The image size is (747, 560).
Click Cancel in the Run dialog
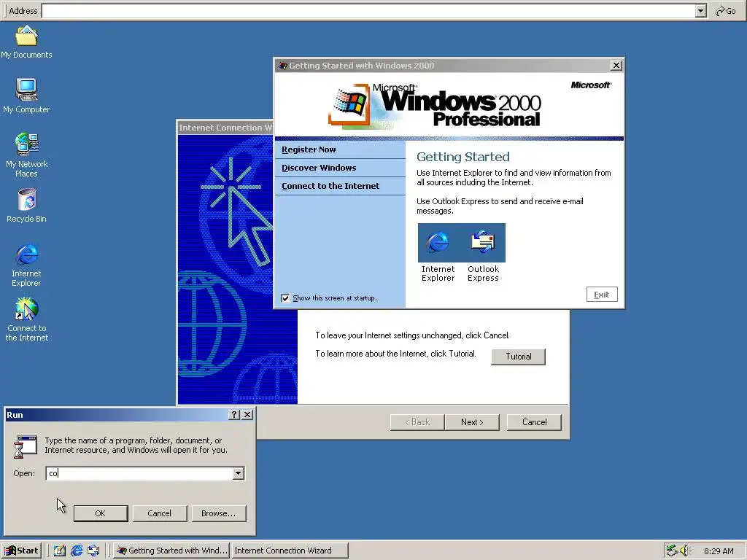click(160, 513)
